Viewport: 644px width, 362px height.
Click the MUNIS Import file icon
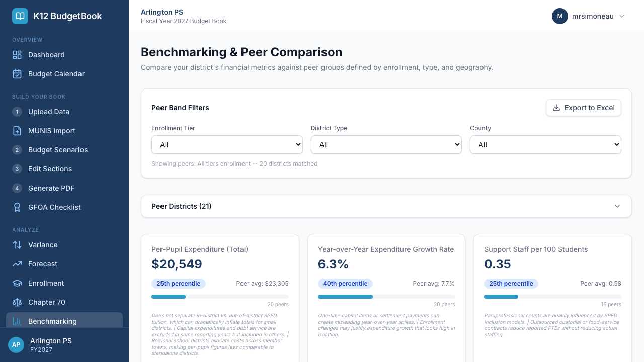point(17,131)
